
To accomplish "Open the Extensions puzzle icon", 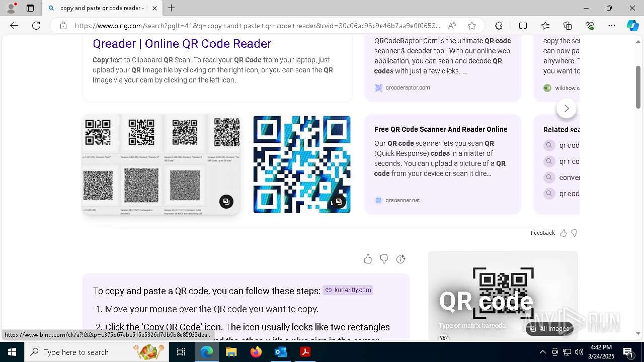I will click(499, 26).
